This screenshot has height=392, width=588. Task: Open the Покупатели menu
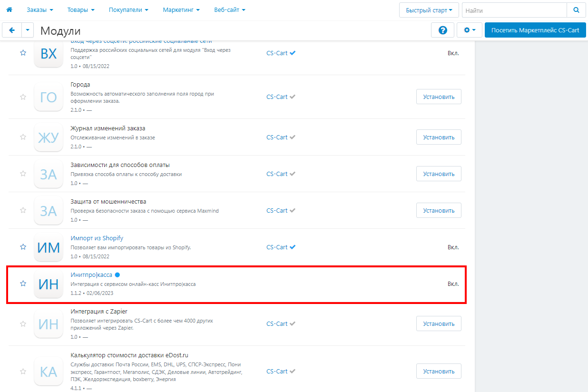click(128, 10)
